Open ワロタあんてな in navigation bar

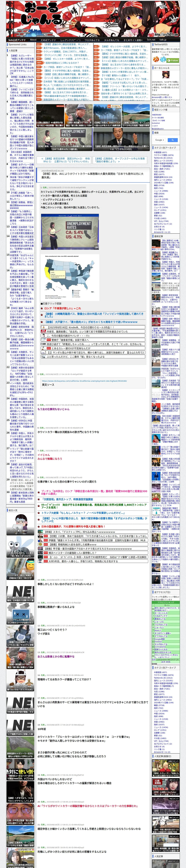[92, 40]
